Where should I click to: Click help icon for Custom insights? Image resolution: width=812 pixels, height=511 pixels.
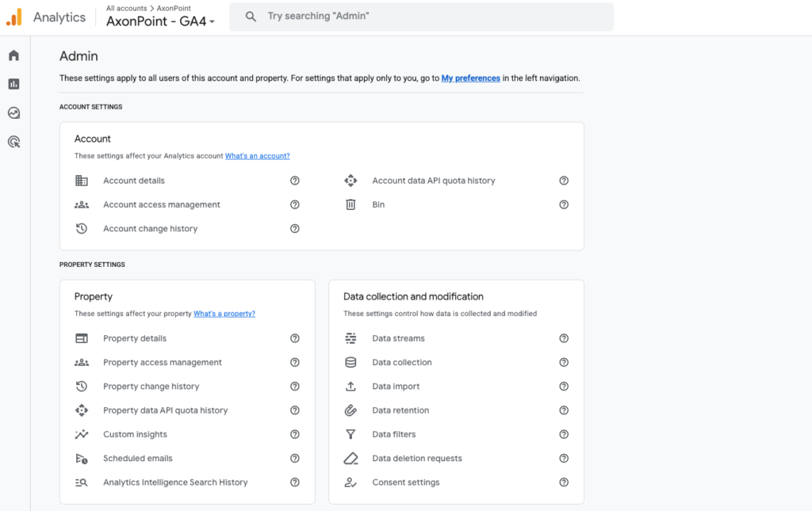[295, 434]
